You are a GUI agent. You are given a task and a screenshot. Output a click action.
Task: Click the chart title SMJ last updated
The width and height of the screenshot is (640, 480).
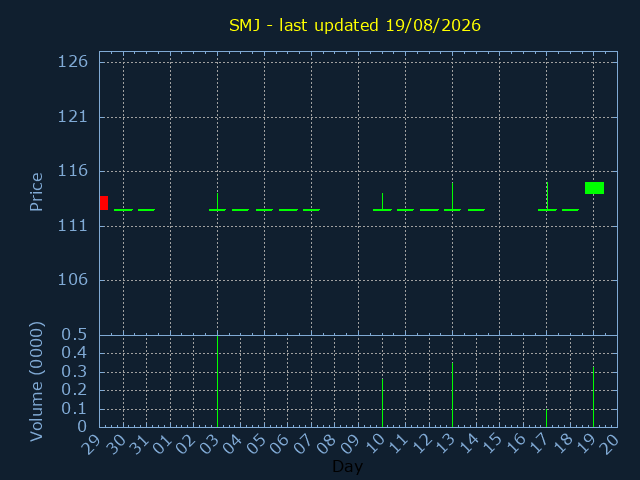click(355, 25)
